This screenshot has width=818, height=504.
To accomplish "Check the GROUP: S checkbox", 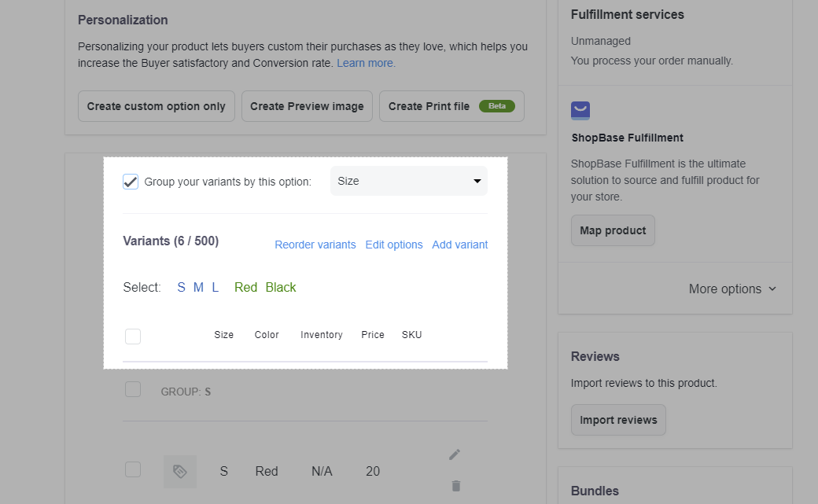I will [133, 389].
